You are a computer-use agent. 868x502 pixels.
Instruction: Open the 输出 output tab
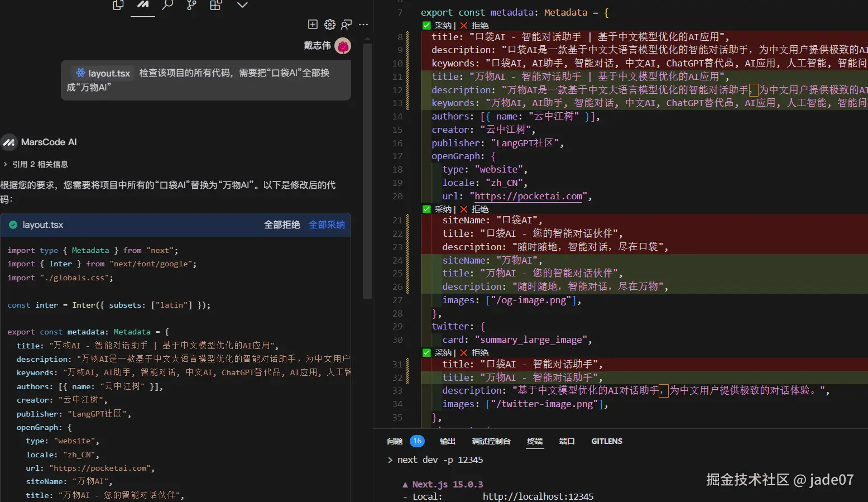(447, 441)
